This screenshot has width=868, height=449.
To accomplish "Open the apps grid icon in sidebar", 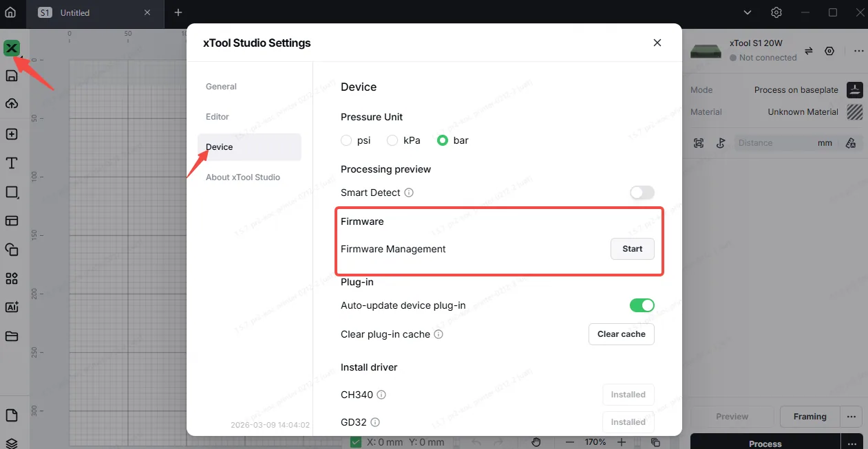I will coord(12,278).
